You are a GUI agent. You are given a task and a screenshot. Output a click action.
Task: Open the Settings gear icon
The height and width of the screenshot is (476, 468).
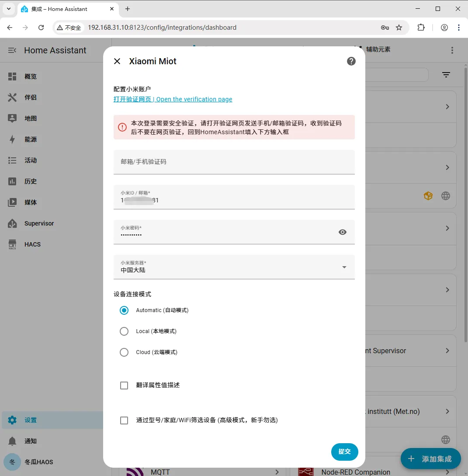point(12,420)
